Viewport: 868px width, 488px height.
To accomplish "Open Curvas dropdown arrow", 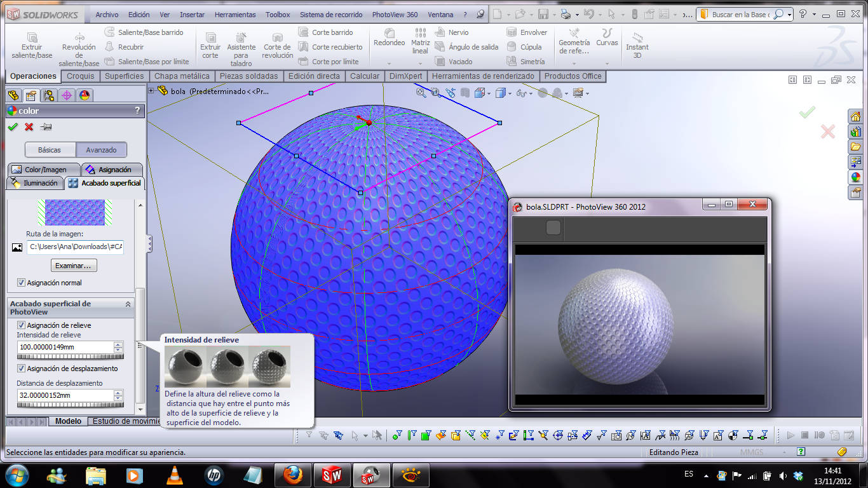I will click(x=607, y=63).
